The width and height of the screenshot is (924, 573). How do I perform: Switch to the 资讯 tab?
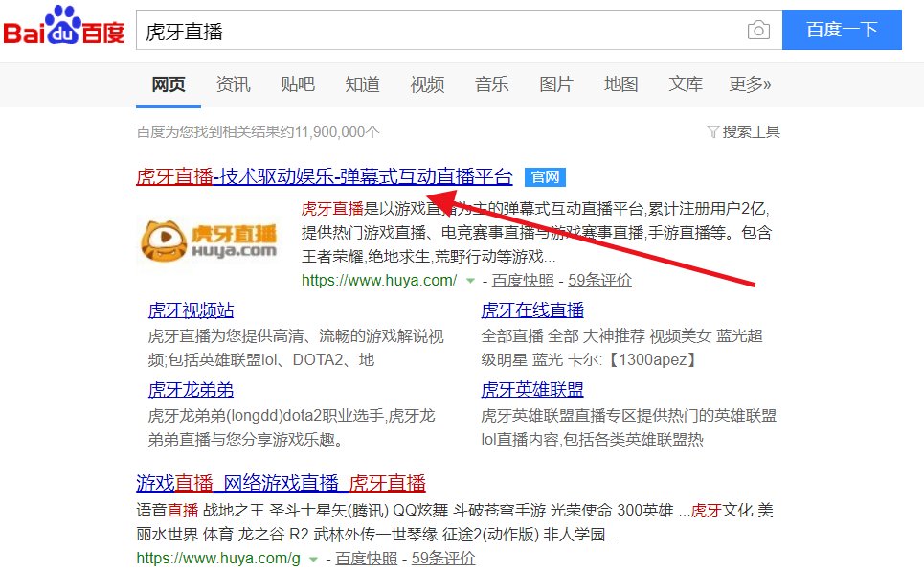(x=233, y=84)
